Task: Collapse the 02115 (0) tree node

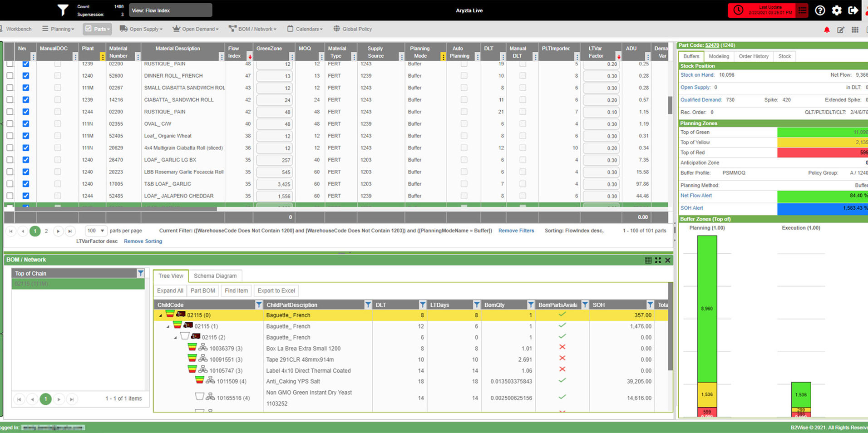Action: 160,315
